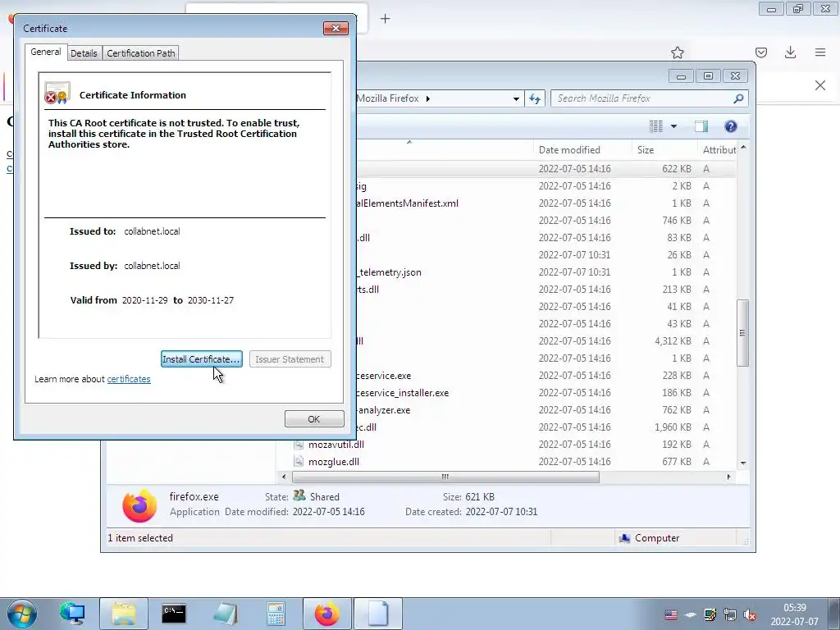Click the horizontal scroll left arrow
The height and width of the screenshot is (630, 840).
283,477
